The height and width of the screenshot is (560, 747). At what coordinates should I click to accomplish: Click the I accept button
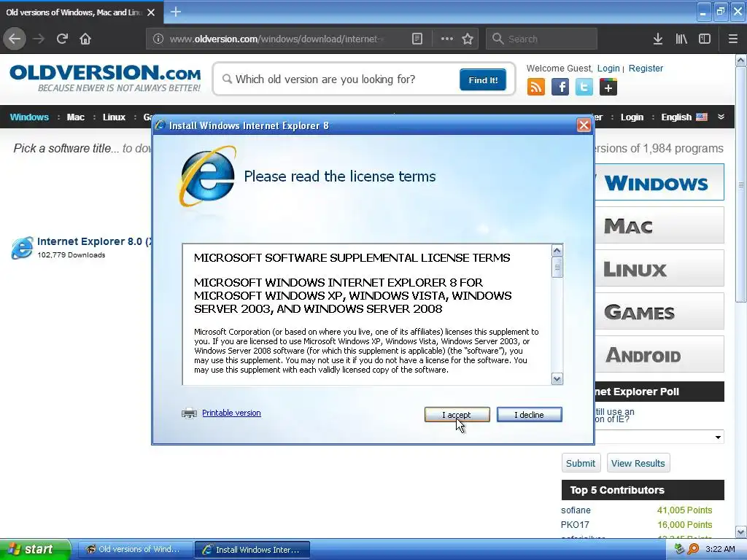tap(457, 414)
